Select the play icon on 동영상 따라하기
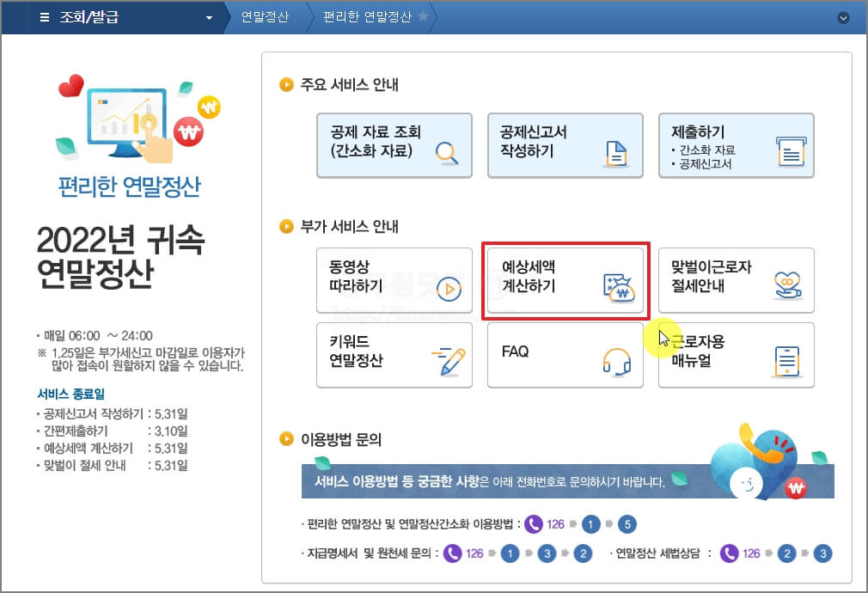 (x=448, y=290)
